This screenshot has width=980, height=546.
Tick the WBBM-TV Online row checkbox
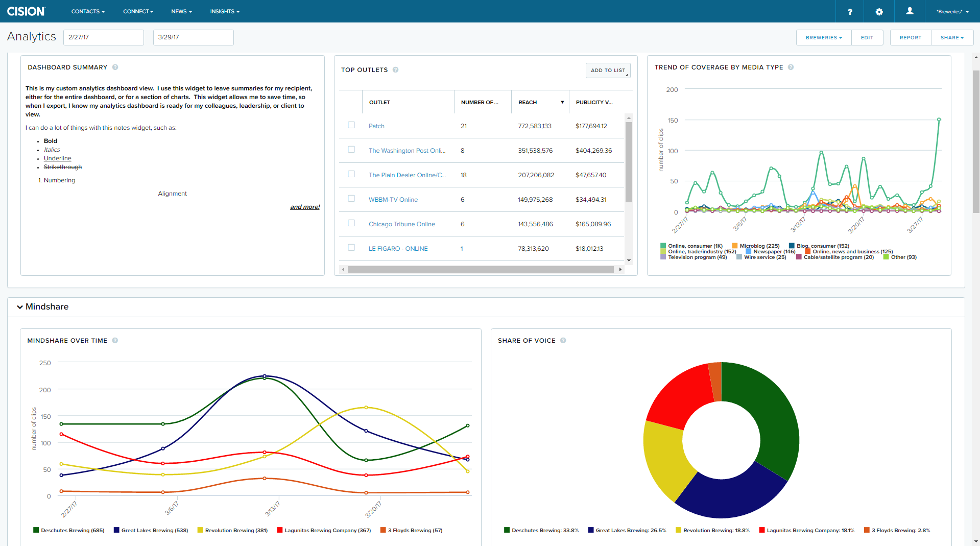tap(351, 199)
